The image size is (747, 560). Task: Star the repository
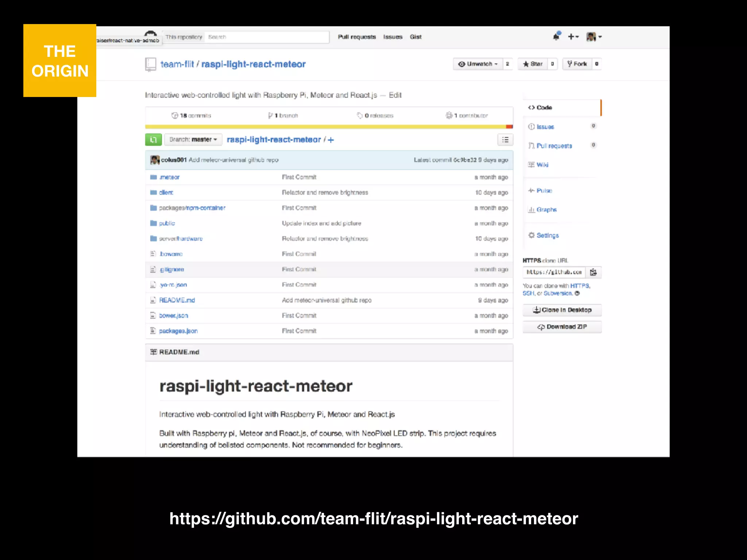coord(533,64)
